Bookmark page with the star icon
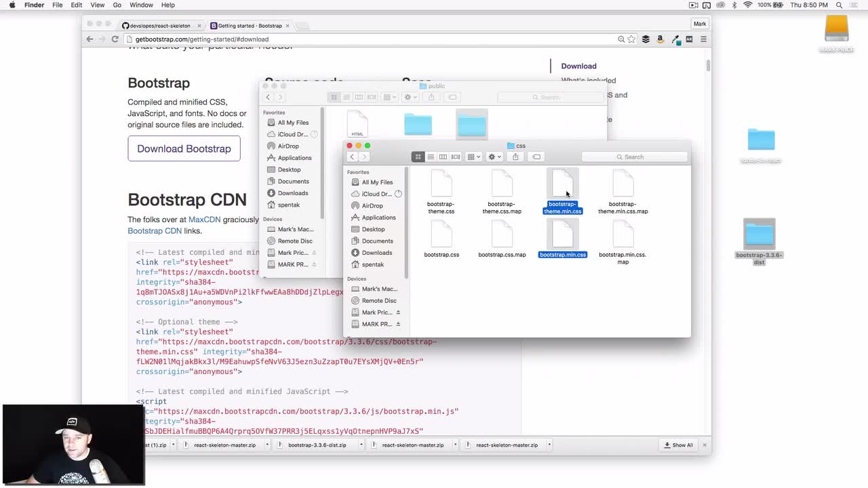Viewport: 868px width, 488px height. (x=632, y=39)
